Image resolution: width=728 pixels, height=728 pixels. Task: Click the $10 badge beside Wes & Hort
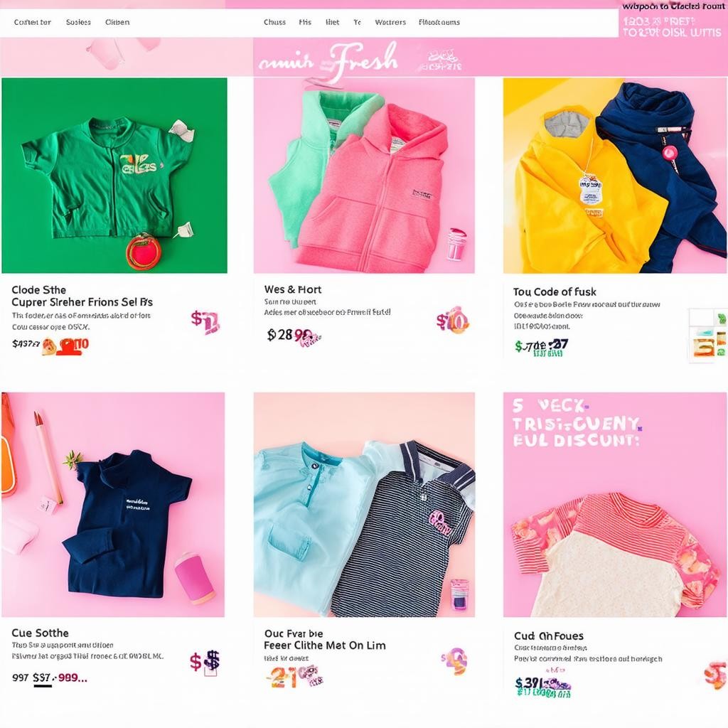[453, 320]
